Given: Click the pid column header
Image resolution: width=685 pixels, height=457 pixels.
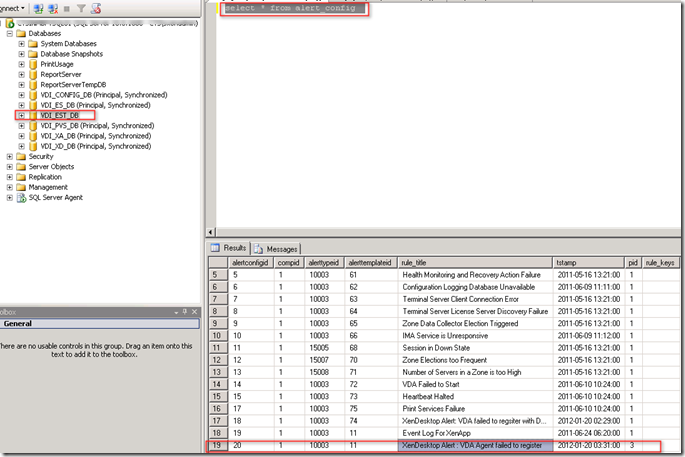Looking at the screenshot, I should 633,263.
